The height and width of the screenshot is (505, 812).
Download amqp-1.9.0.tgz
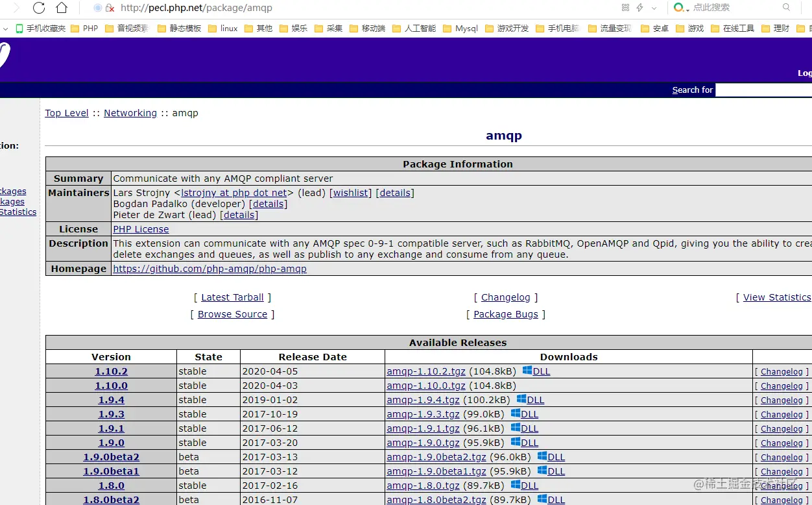pyautogui.click(x=423, y=443)
